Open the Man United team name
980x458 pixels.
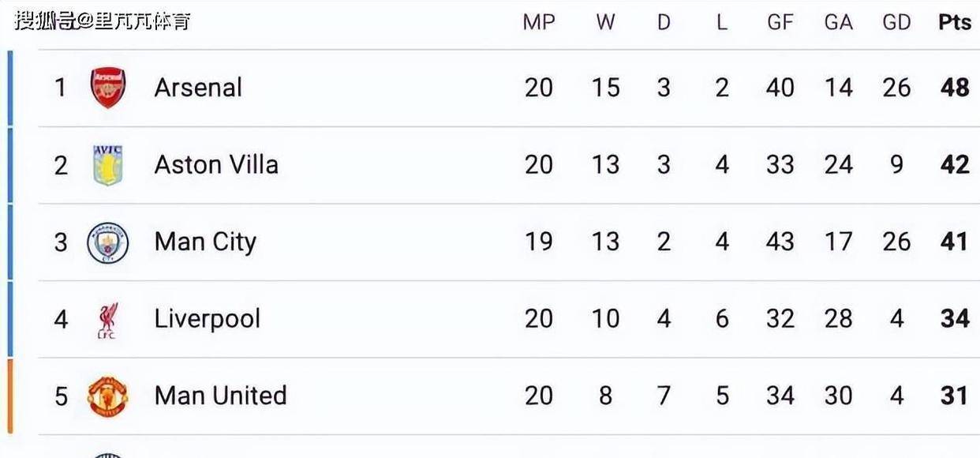click(x=220, y=396)
